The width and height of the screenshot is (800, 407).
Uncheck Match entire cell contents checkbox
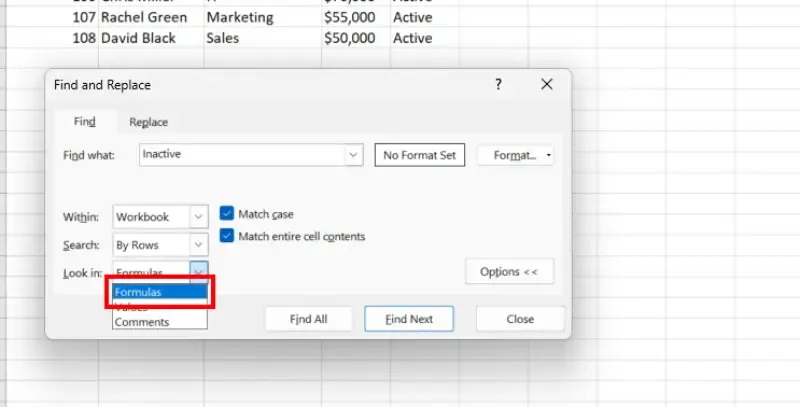(227, 236)
